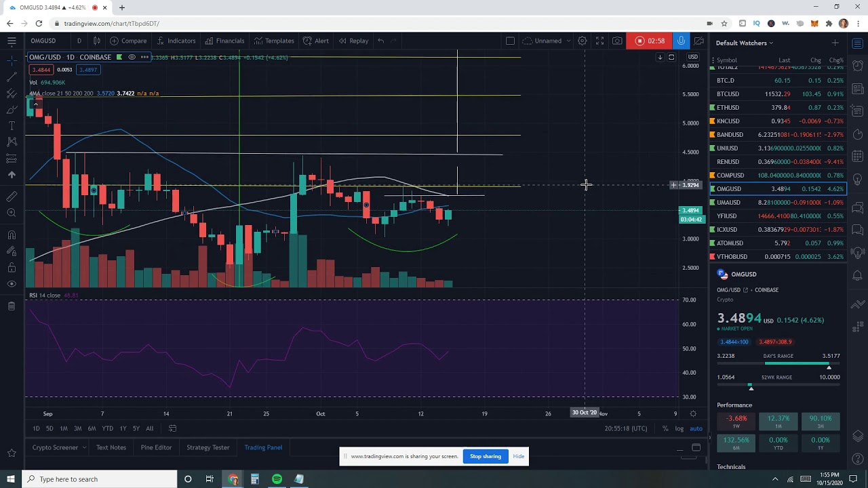This screenshot has height=488, width=868.
Task: Open the D timeframe interval dropdown
Action: click(79, 41)
